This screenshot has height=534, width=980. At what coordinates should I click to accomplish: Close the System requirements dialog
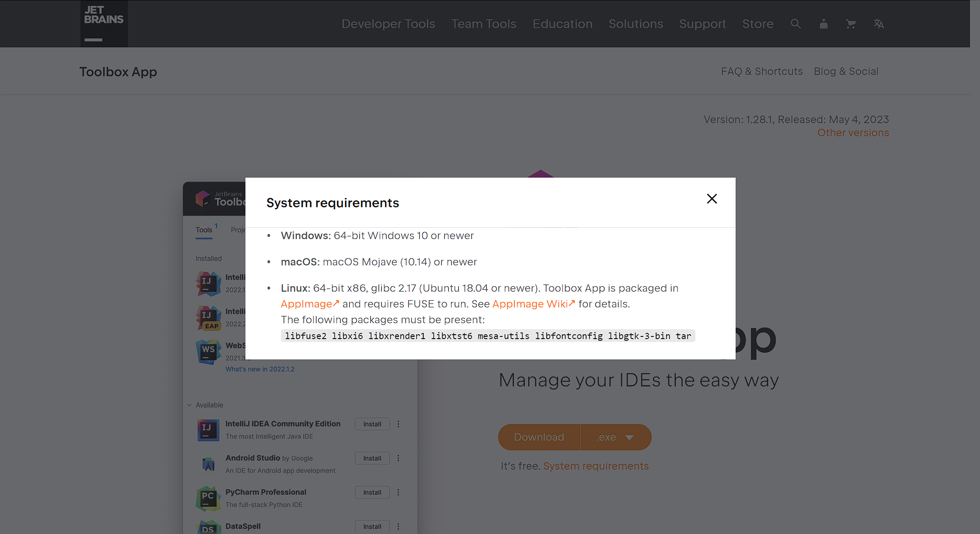pos(712,198)
